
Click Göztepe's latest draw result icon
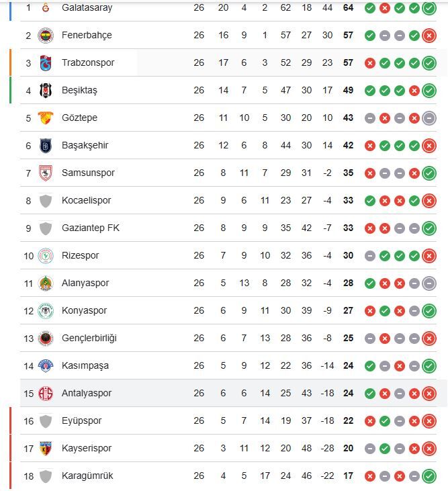click(429, 118)
